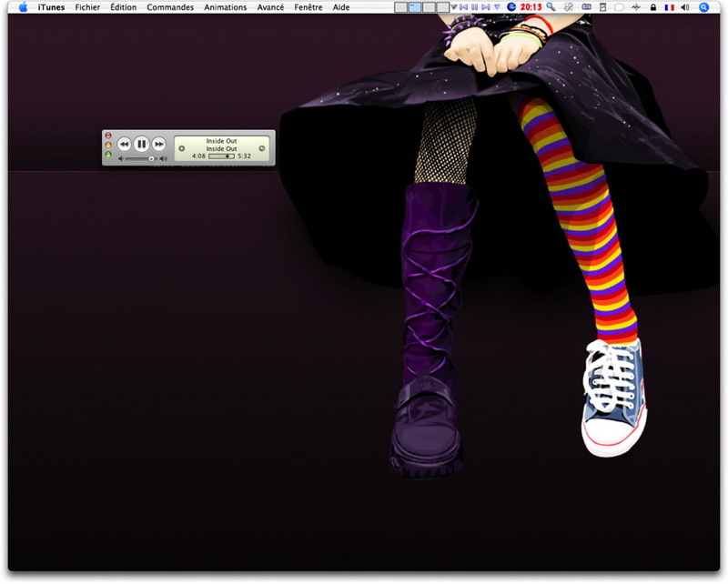Image resolution: width=728 pixels, height=584 pixels.
Task: Click the low-volume speaker icon in mini player
Action: click(121, 159)
